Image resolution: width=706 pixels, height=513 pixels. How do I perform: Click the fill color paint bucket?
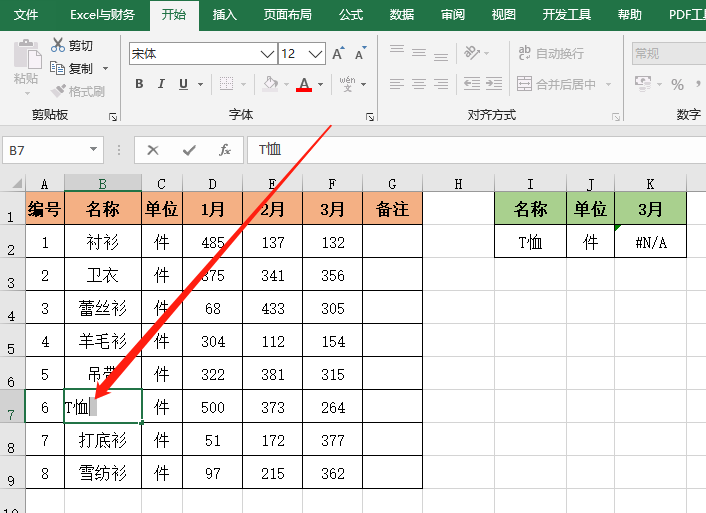(x=270, y=84)
